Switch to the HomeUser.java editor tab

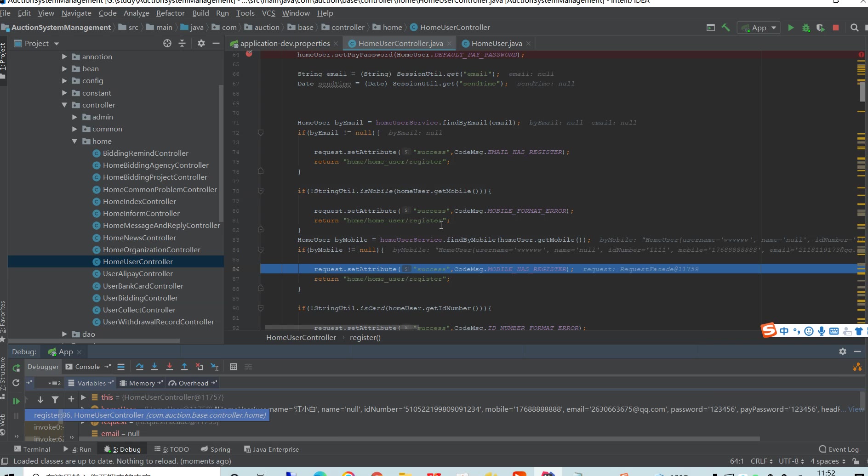497,44
